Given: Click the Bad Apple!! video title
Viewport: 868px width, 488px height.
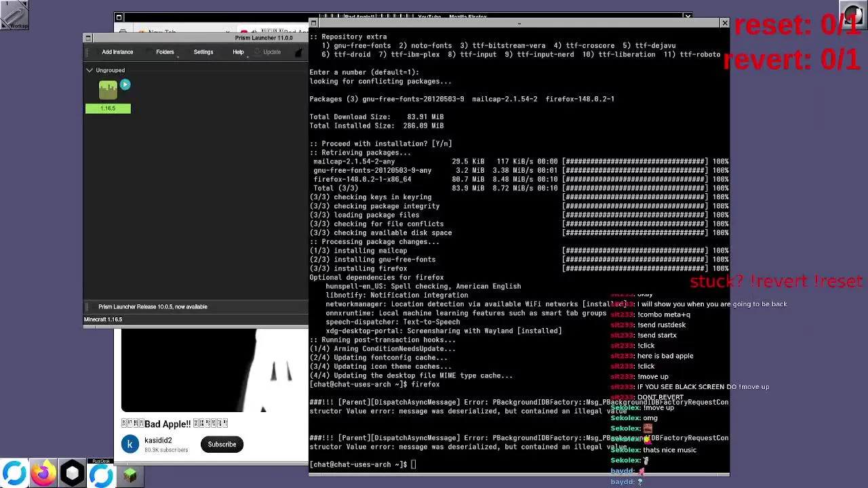Looking at the screenshot, I should (x=174, y=424).
